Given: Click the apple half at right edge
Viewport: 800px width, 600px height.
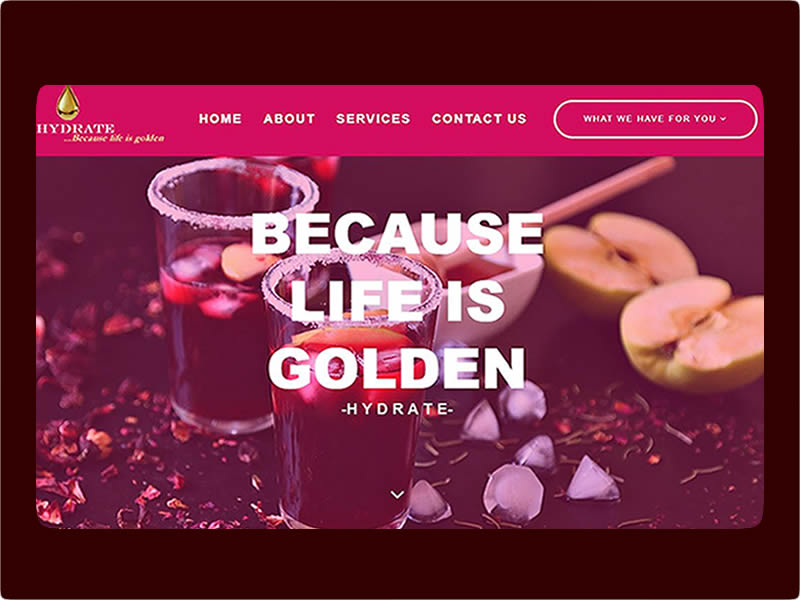Looking at the screenshot, I should pos(692,334).
